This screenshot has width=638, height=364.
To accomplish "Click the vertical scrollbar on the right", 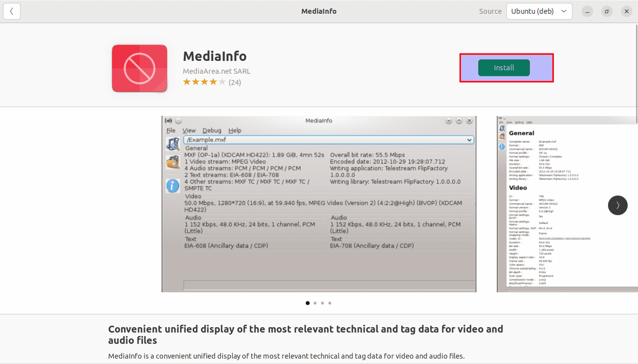I will 636,74.
